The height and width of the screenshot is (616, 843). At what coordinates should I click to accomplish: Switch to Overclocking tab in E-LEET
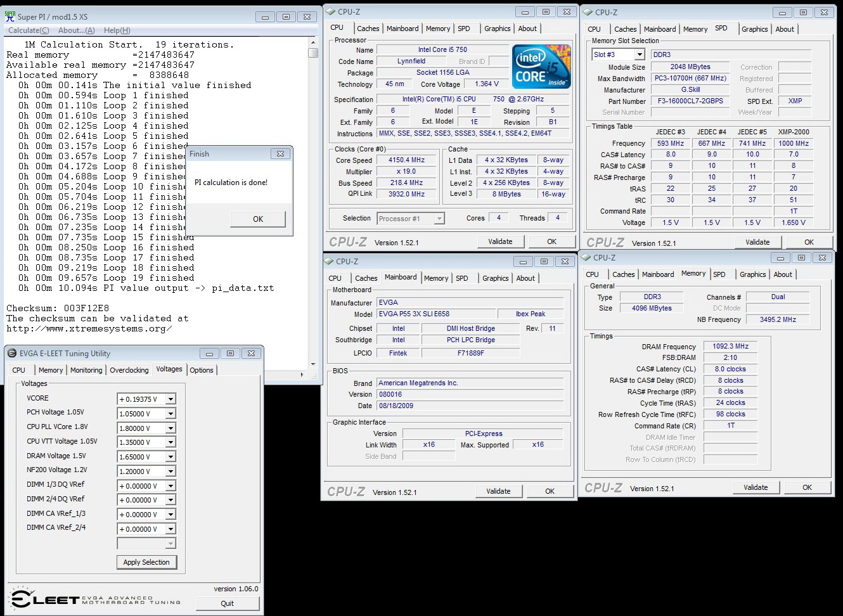tap(129, 370)
